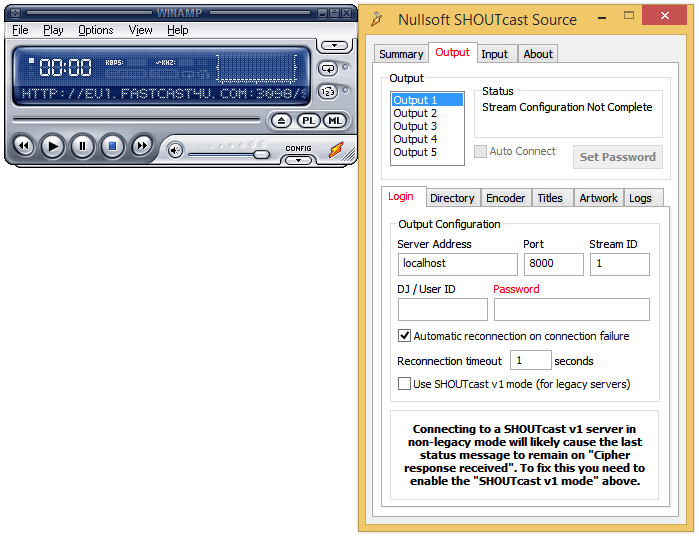Screen dimensions: 699x538
Task: Expand Winamp CONFIG drawer arrow
Action: pyautogui.click(x=298, y=160)
